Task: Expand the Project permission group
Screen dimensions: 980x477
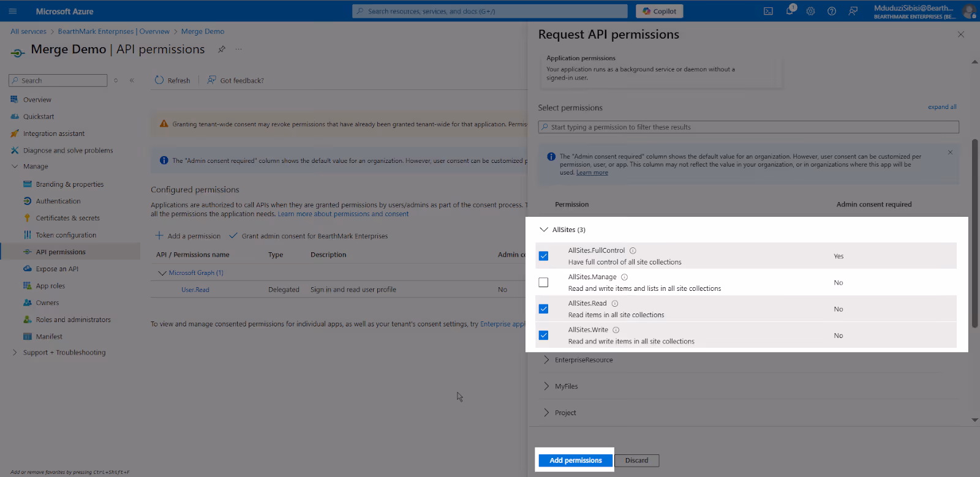Action: [546, 412]
